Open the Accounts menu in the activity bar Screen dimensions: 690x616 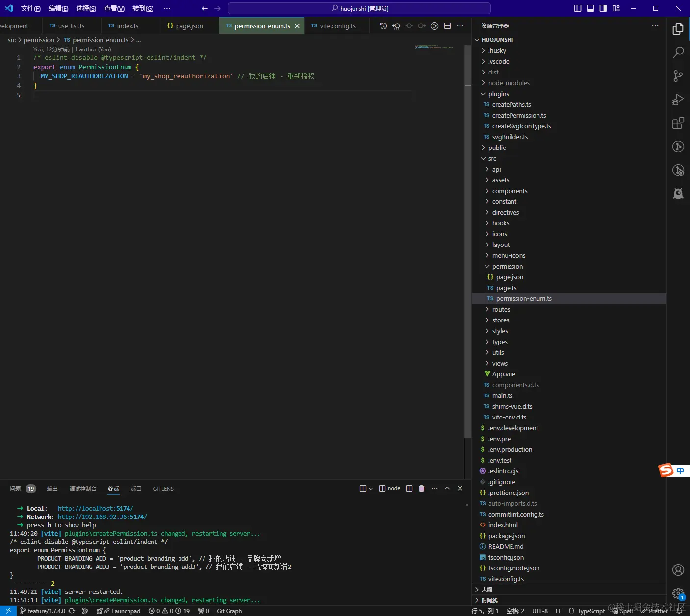click(x=678, y=570)
